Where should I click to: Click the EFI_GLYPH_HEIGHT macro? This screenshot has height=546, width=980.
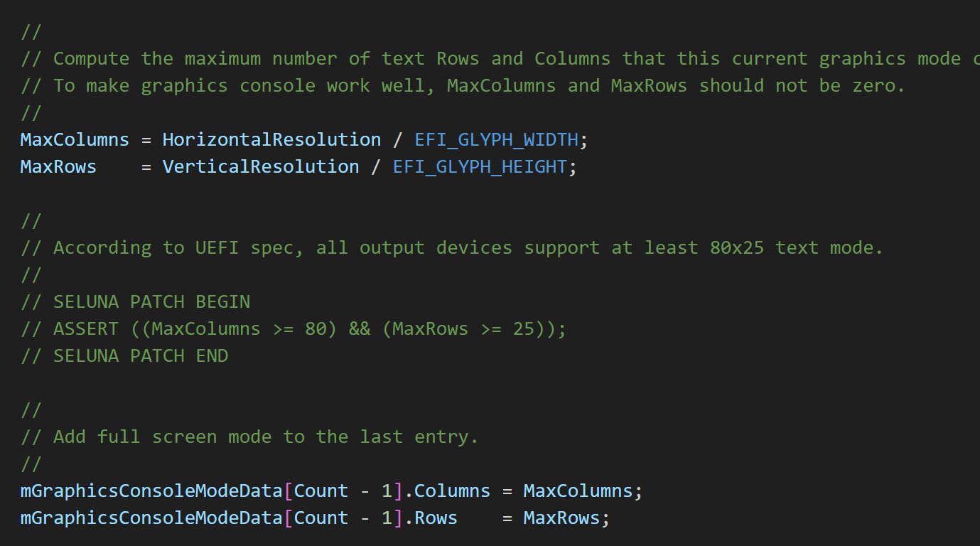pyautogui.click(x=480, y=166)
